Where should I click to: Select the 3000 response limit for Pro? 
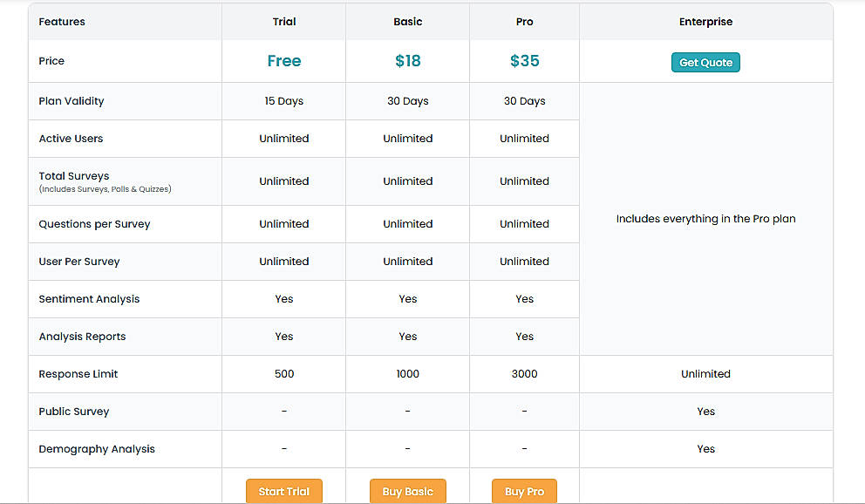pos(525,374)
